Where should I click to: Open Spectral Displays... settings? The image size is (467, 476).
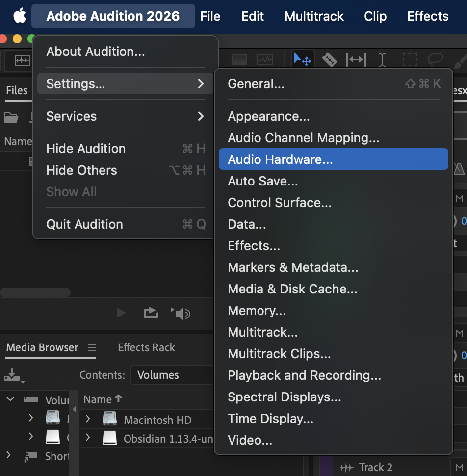[334, 397]
